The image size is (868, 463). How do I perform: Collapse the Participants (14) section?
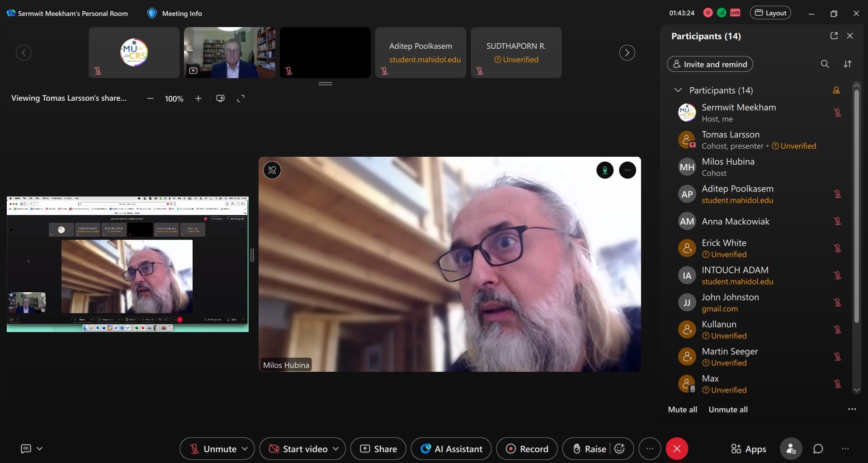[x=678, y=90]
